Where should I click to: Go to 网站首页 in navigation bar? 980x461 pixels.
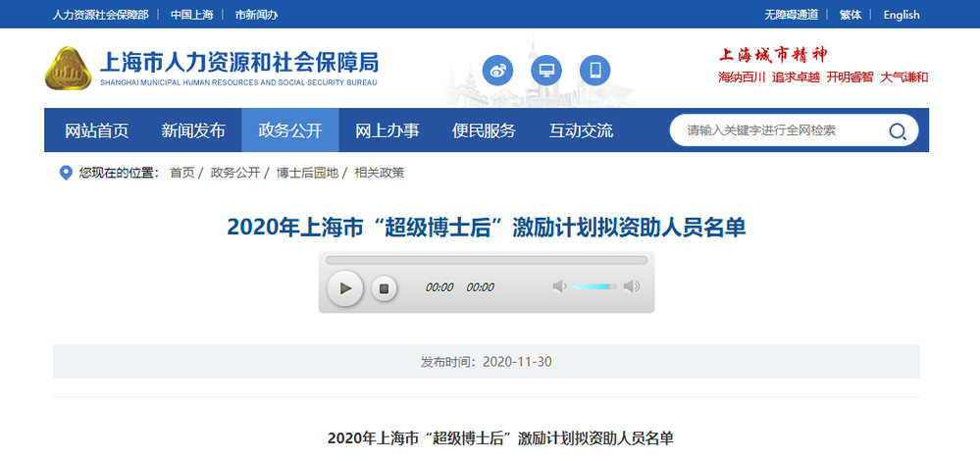click(x=96, y=130)
